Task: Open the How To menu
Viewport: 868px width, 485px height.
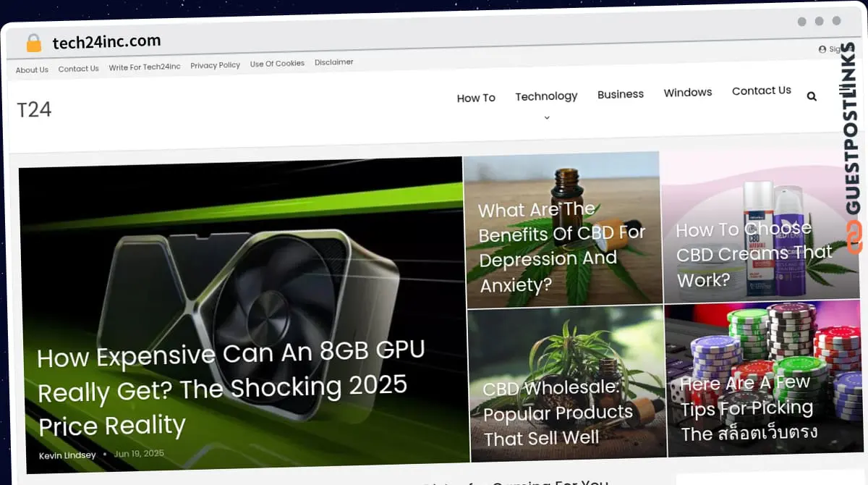Action: tap(476, 98)
